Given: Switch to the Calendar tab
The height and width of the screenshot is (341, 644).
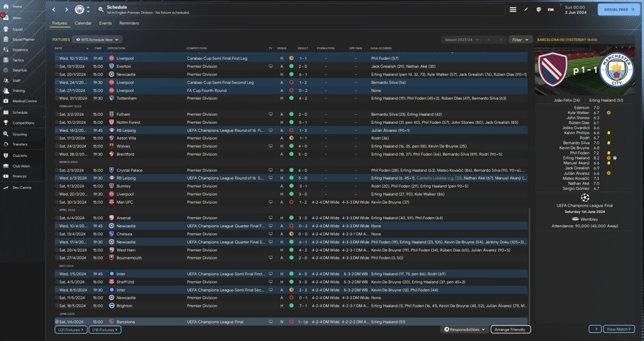Looking at the screenshot, I should click(83, 23).
